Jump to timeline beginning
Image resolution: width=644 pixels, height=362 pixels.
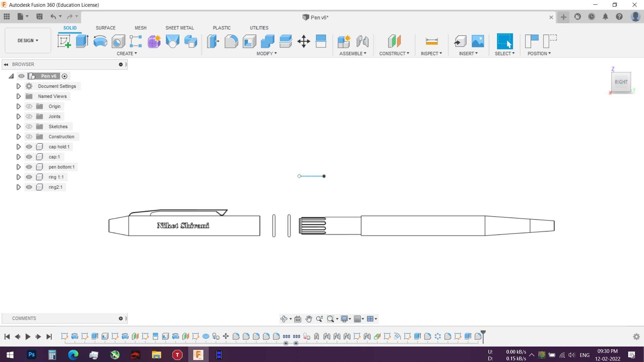7,336
